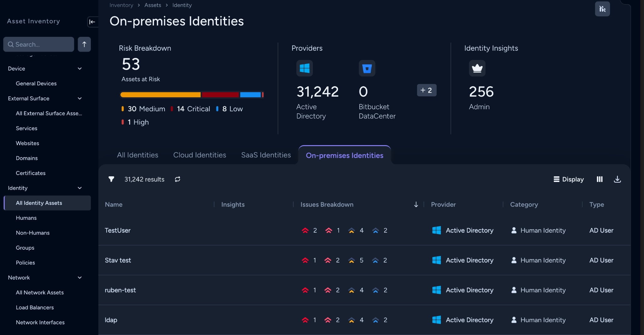
Task: Sort by Issues Breakdown arrow
Action: pos(416,204)
